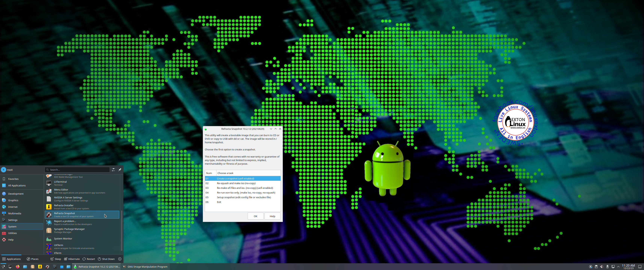Click the Restart button

(x=89, y=259)
